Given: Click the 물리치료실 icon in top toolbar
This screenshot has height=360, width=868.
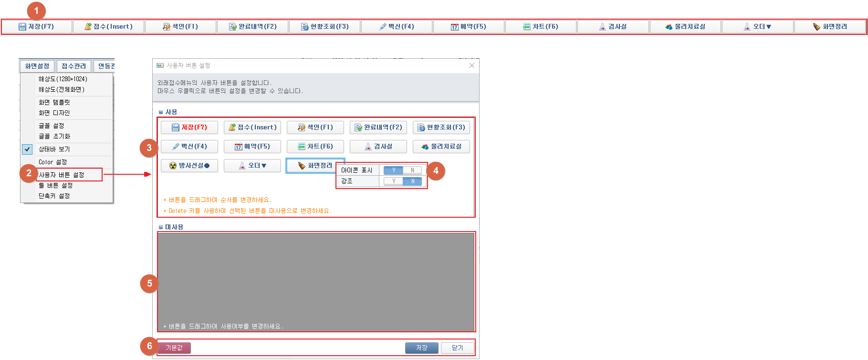Looking at the screenshot, I should 669,27.
